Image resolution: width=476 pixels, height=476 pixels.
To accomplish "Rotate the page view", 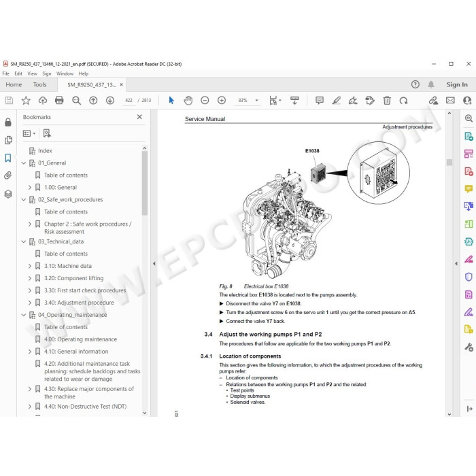I will [x=403, y=101].
